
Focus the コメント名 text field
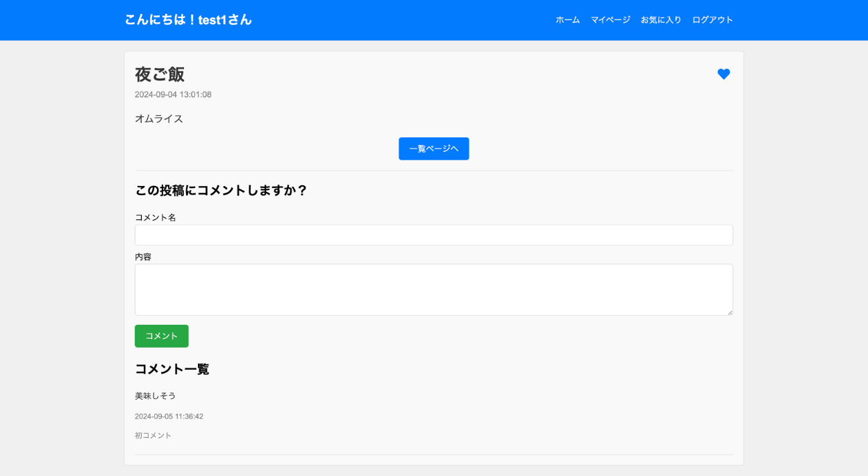(433, 235)
